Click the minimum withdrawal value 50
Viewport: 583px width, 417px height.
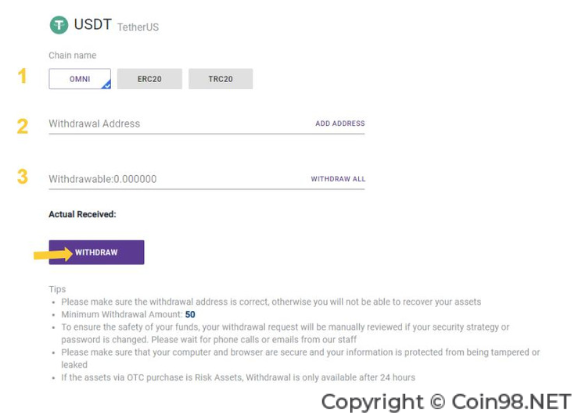pyautogui.click(x=190, y=314)
